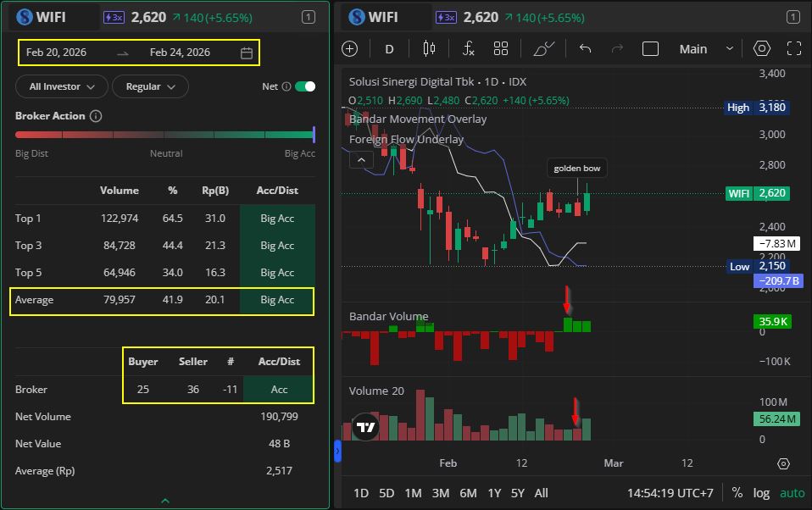Open the Main layout dropdown
This screenshot has width=812, height=510.
(706, 48)
